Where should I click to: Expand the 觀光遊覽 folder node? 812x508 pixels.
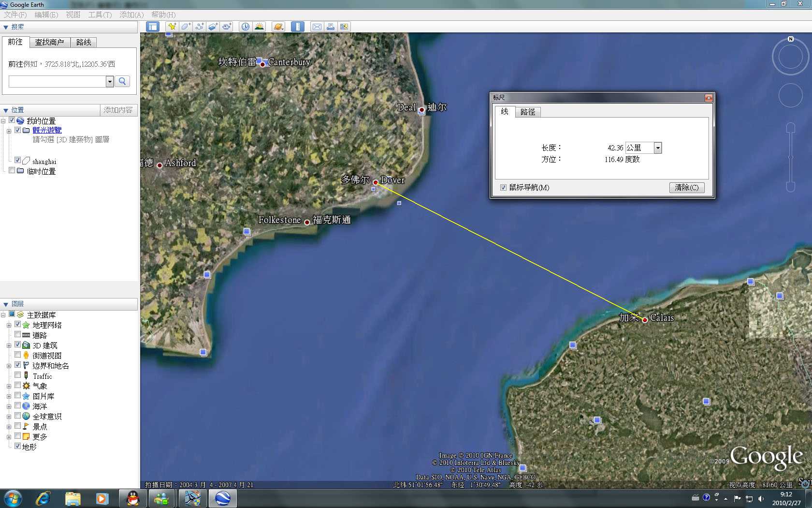9,131
